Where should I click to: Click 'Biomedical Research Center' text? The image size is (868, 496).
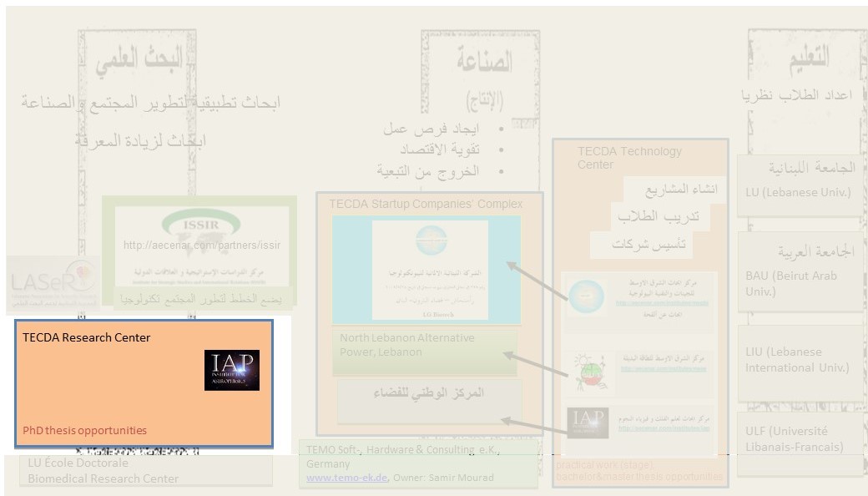point(103,478)
